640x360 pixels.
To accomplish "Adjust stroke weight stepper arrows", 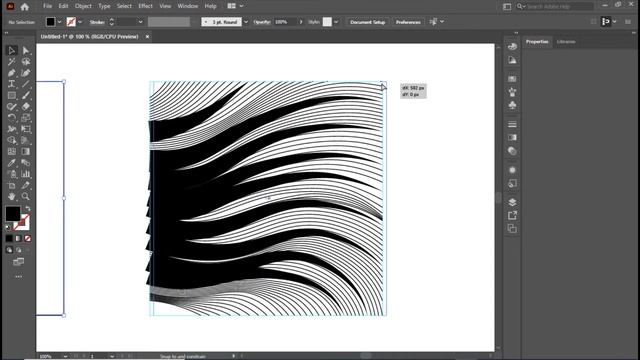I will 111,22.
